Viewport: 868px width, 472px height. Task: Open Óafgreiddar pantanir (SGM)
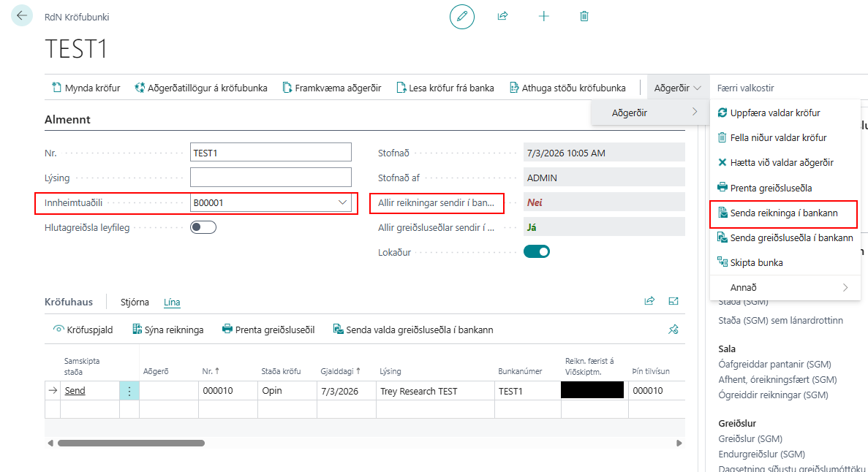[x=774, y=364]
